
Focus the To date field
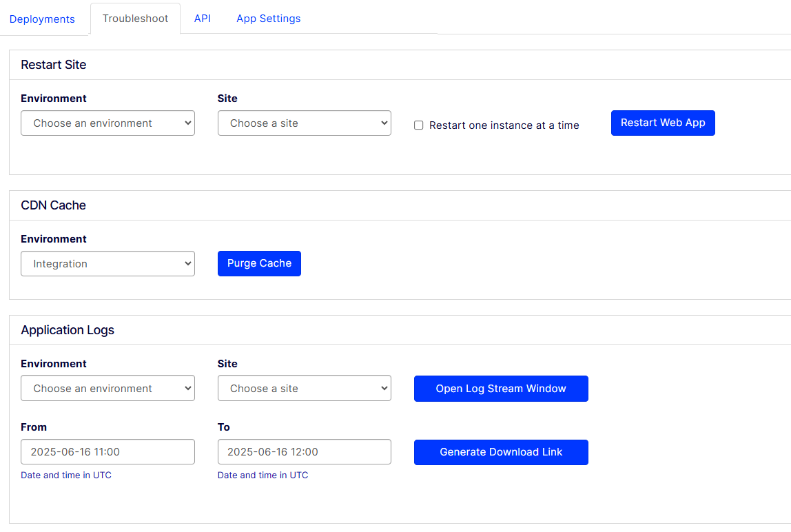304,452
